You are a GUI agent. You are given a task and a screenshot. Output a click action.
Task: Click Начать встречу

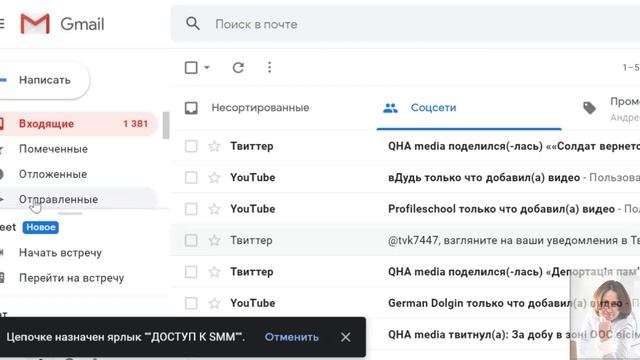click(x=60, y=253)
